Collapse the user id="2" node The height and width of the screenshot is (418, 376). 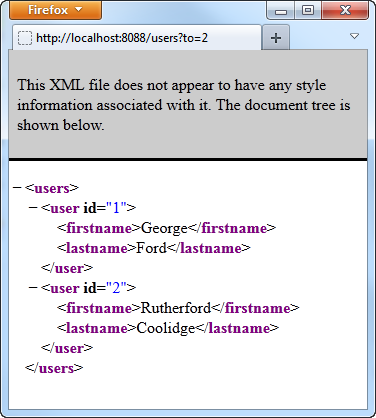click(x=33, y=287)
